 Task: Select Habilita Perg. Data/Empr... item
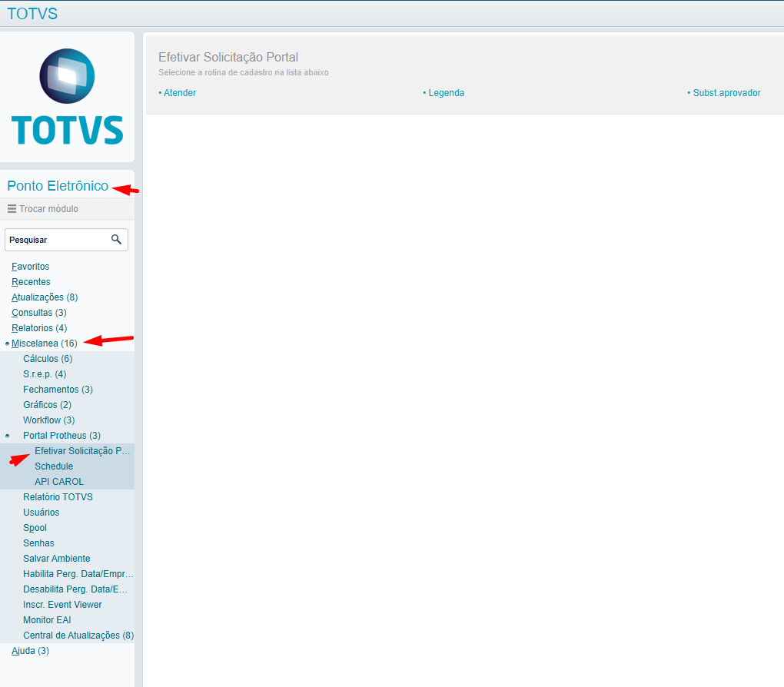click(x=78, y=574)
